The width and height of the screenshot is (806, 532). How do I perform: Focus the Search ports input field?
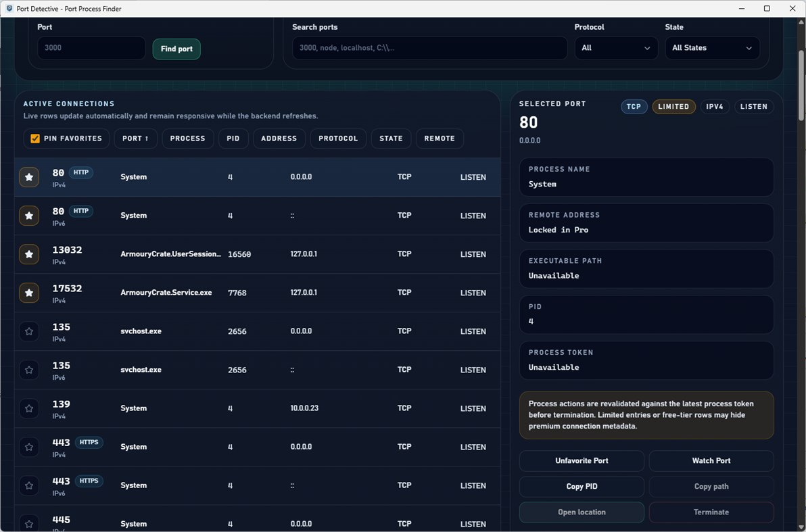(430, 48)
